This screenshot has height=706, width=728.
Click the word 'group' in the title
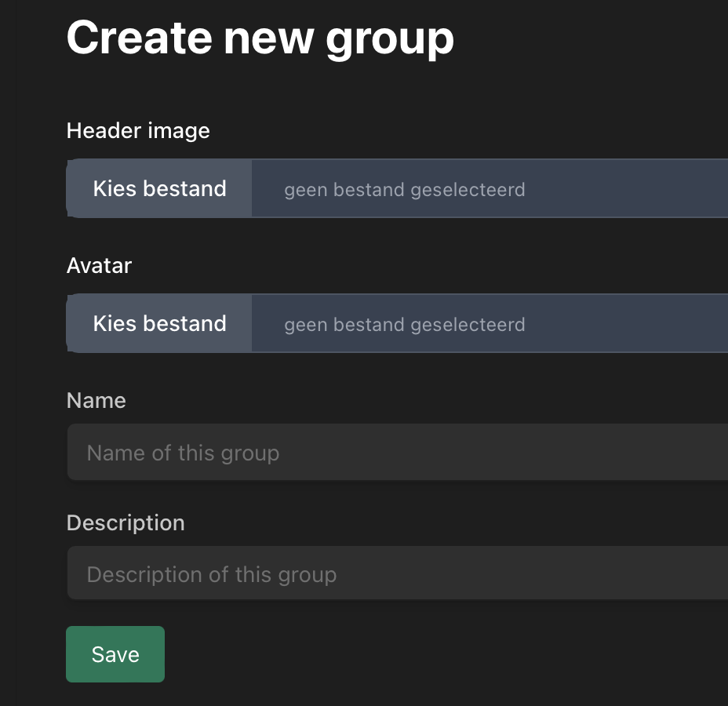390,37
